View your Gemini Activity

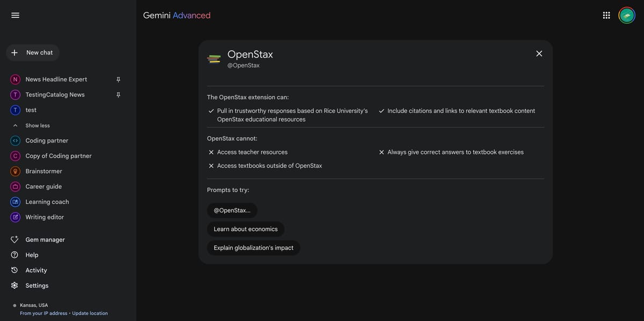tap(36, 270)
